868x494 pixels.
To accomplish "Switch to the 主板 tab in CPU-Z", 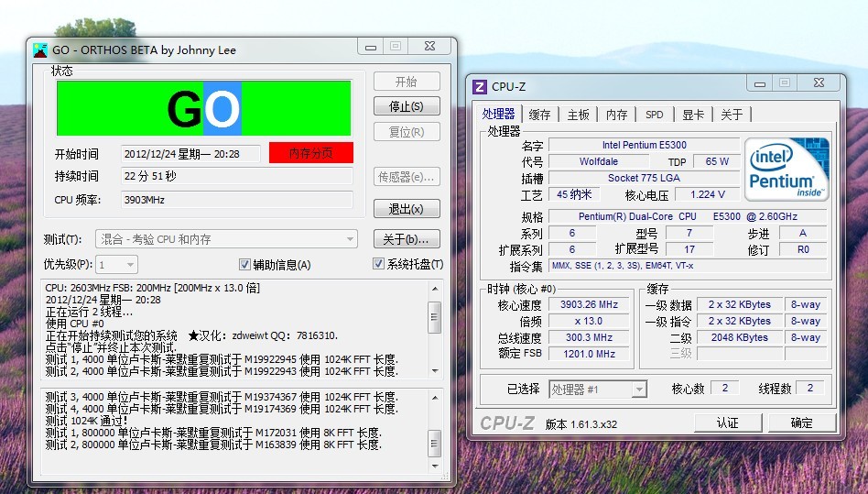I will point(578,115).
